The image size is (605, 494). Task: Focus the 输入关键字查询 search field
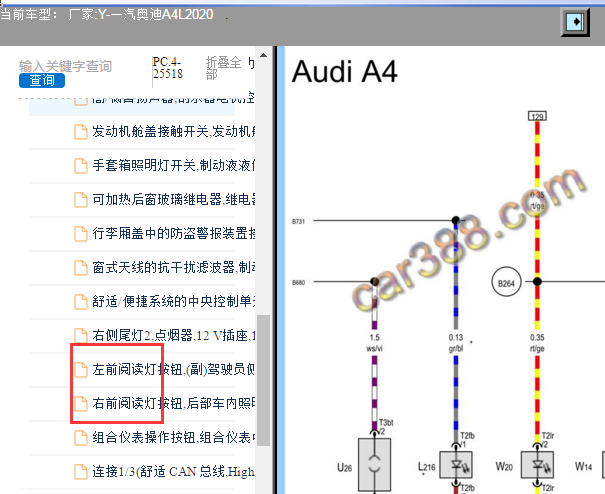click(66, 66)
